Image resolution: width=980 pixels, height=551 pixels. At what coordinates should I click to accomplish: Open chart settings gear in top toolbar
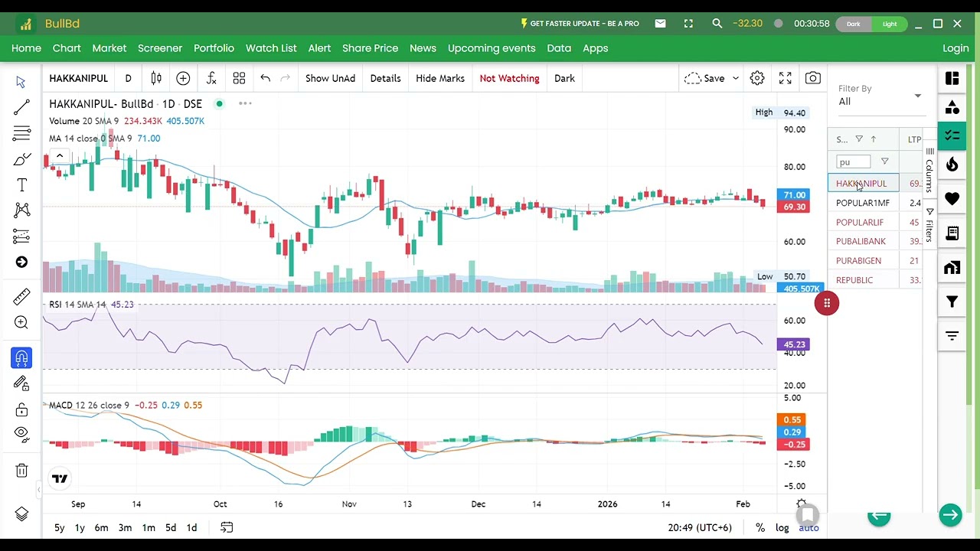tap(757, 78)
